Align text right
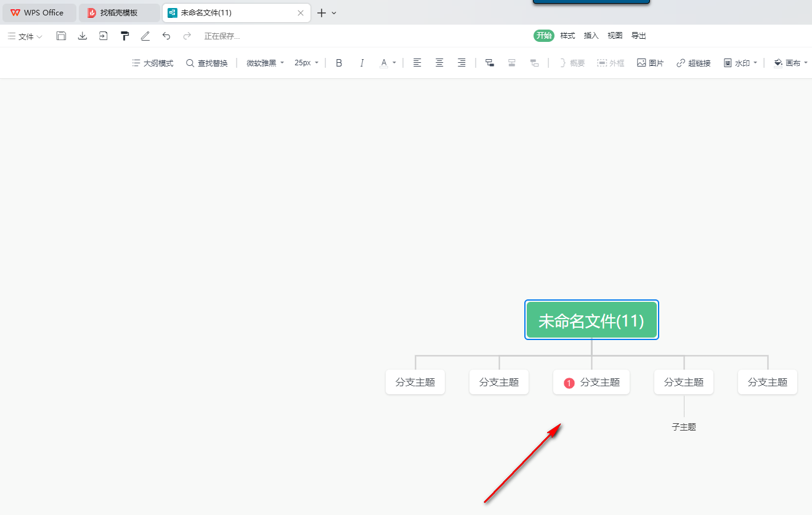 coord(461,63)
